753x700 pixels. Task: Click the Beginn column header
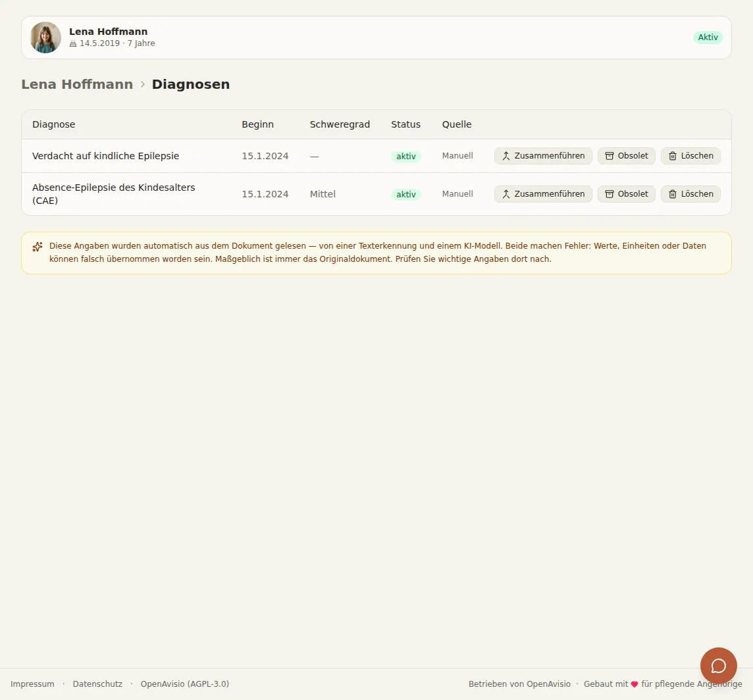[x=257, y=124]
